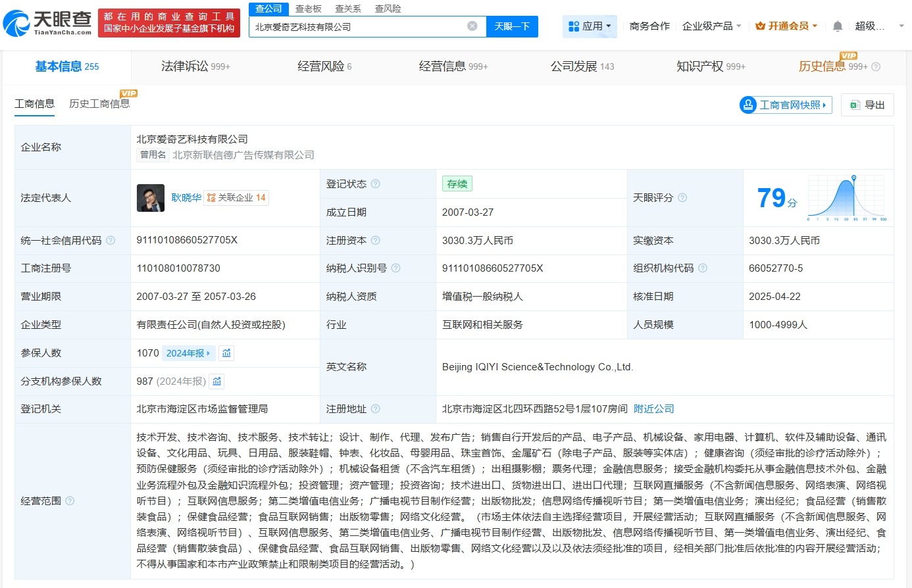Click the stamp icon on 工商官网快照
This screenshot has width=912, height=588.
pos(747,104)
